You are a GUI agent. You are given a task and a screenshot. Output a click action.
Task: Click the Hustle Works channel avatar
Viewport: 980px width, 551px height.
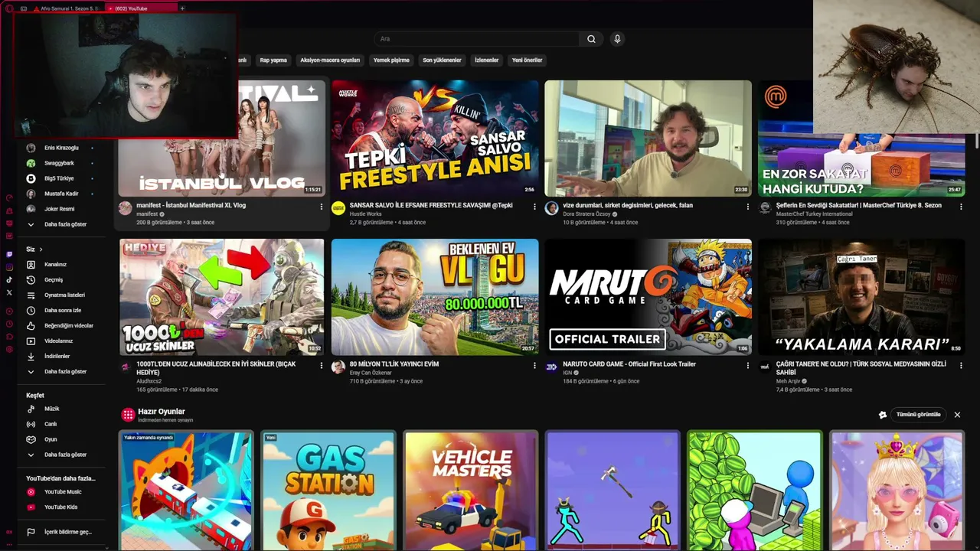tap(338, 208)
